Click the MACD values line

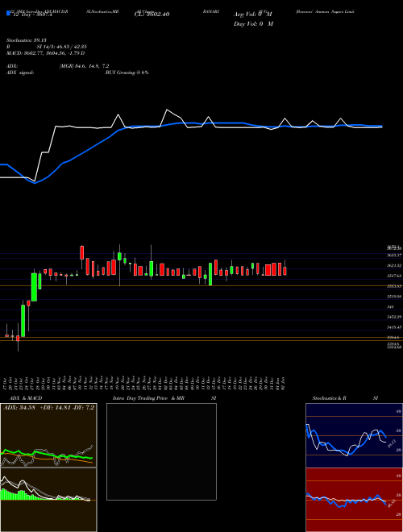click(45, 53)
